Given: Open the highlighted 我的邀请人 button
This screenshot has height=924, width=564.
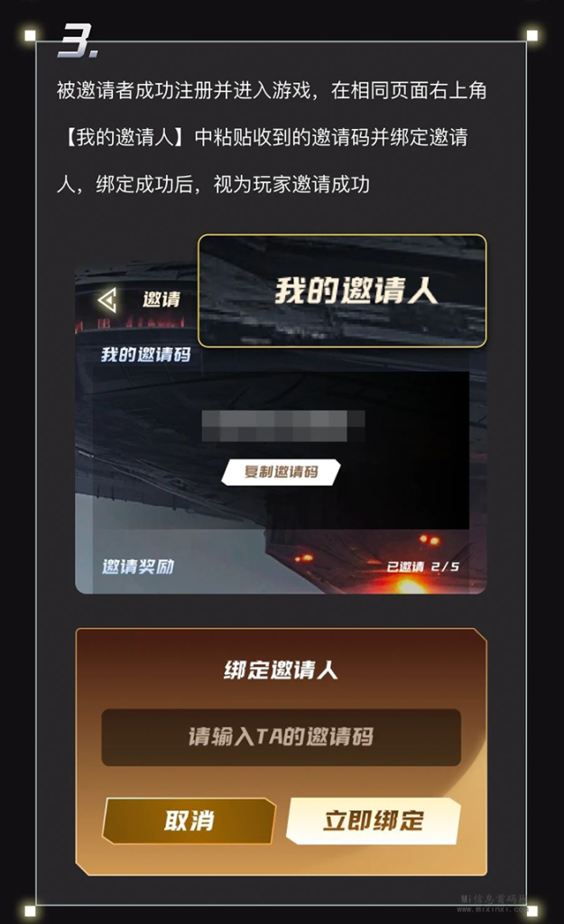Looking at the screenshot, I should 342,291.
